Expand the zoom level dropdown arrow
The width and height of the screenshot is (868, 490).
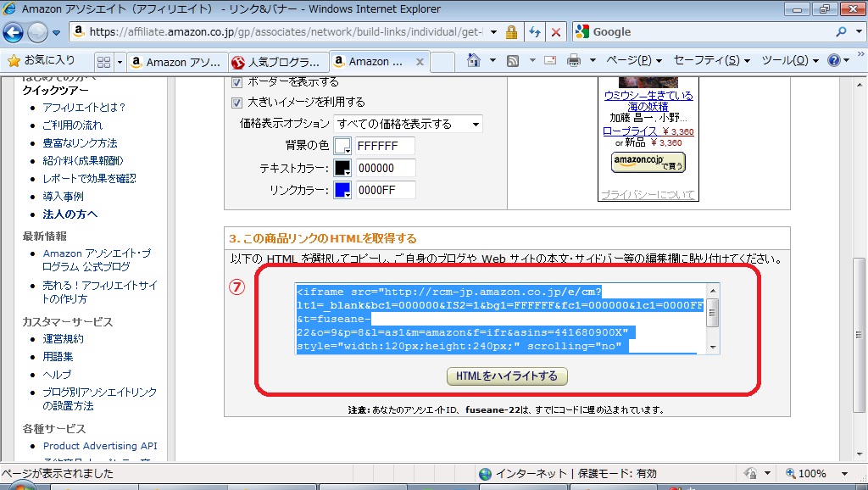click(x=845, y=473)
